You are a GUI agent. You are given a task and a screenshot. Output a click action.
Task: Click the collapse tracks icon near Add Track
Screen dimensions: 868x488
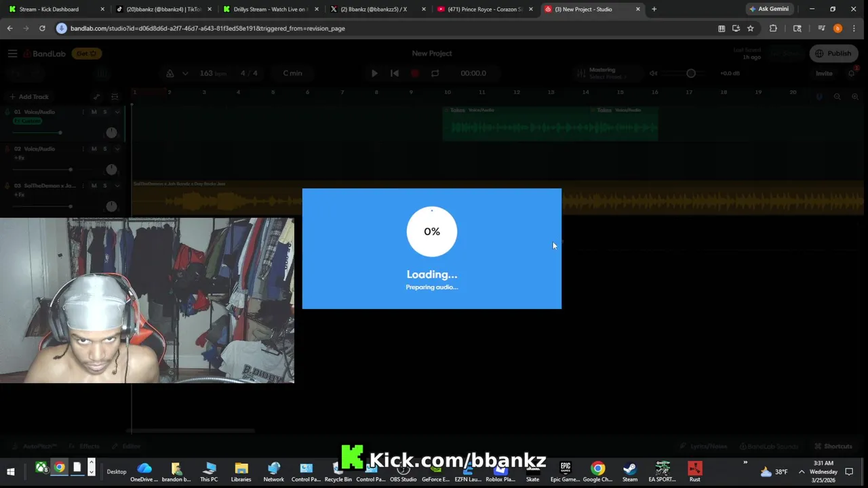click(x=115, y=97)
